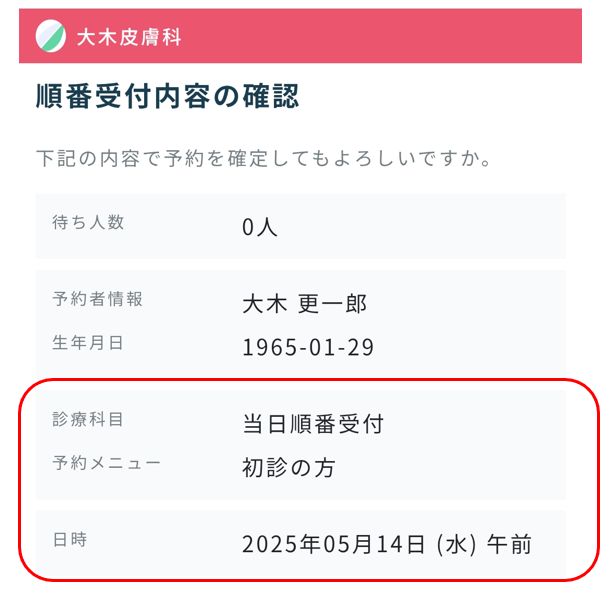Select the 待ち人数 label
612x595 pixels.
click(x=88, y=222)
